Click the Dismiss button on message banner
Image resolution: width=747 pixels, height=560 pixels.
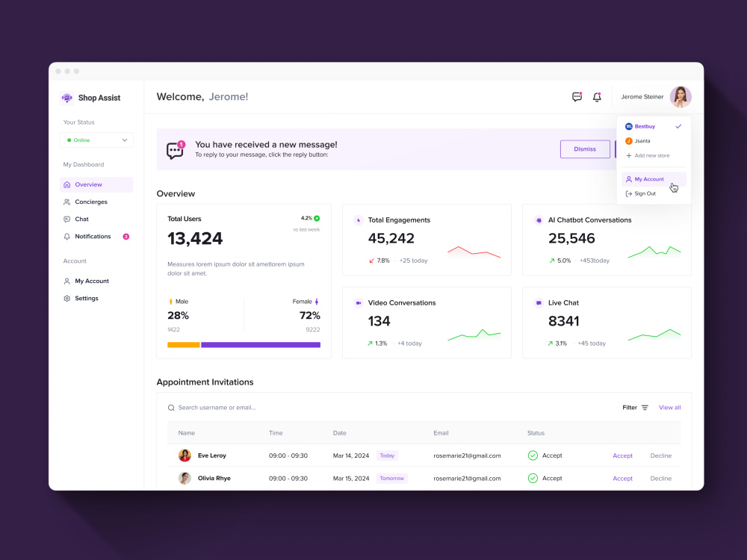[x=585, y=149]
